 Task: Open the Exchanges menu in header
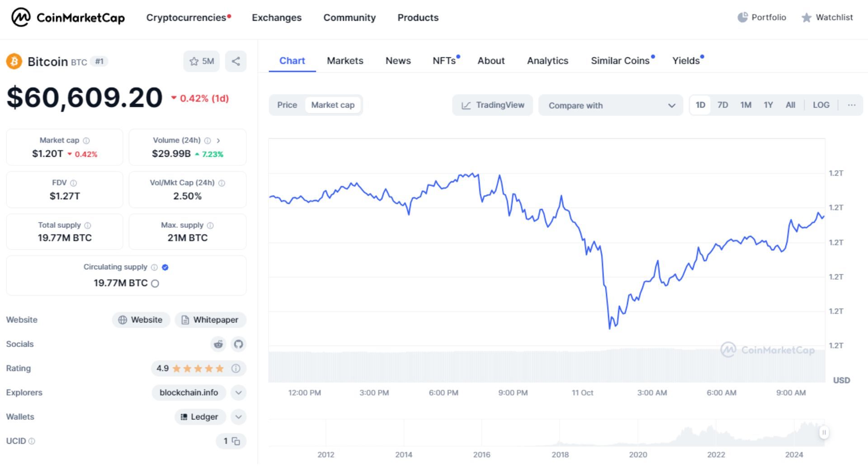click(277, 18)
